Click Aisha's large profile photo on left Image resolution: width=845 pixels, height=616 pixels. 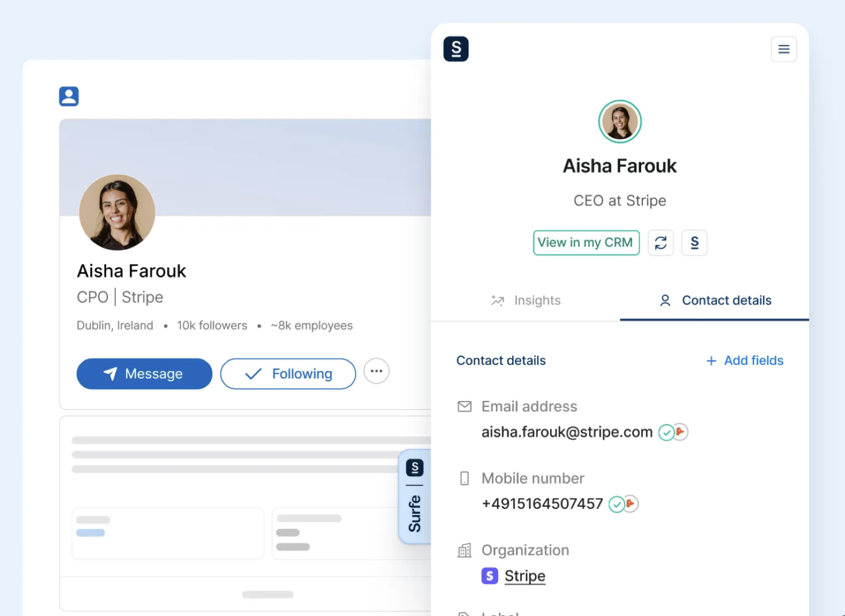(x=117, y=212)
